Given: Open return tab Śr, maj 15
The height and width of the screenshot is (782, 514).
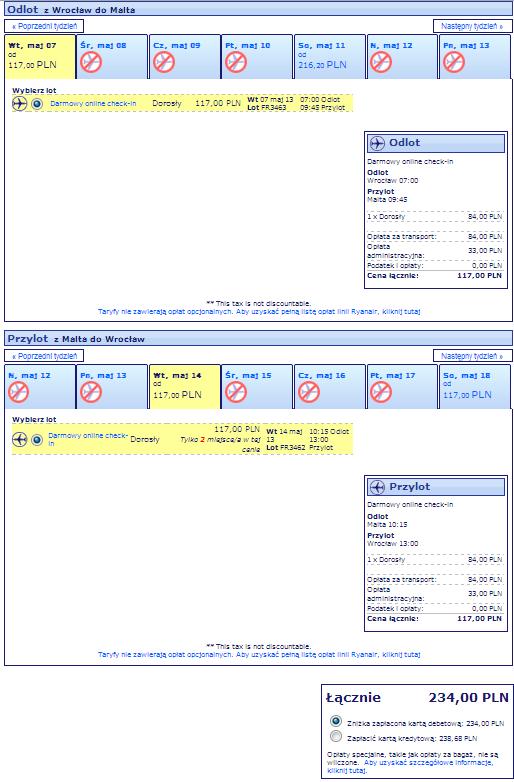Looking at the screenshot, I should 257,387.
